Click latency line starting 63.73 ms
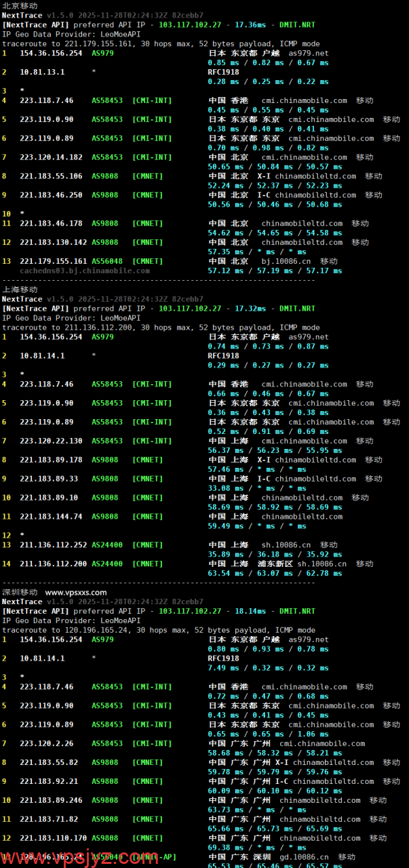409x868 pixels. click(x=257, y=810)
